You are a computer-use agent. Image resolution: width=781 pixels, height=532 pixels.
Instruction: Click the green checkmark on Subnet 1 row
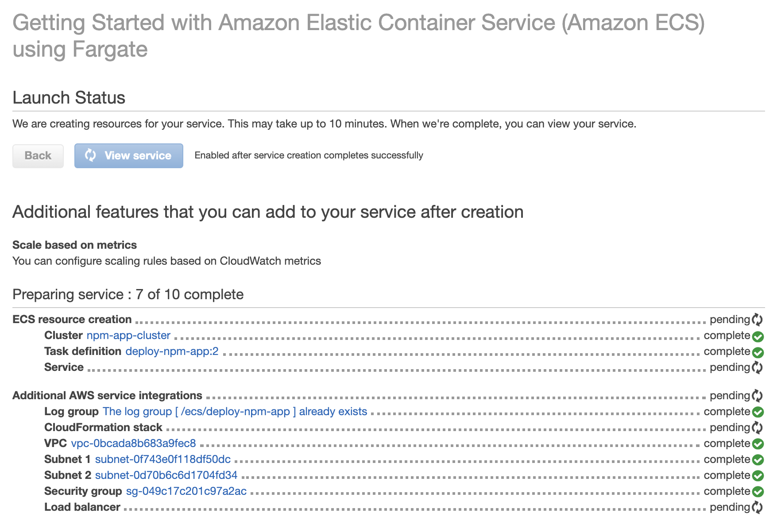click(758, 460)
